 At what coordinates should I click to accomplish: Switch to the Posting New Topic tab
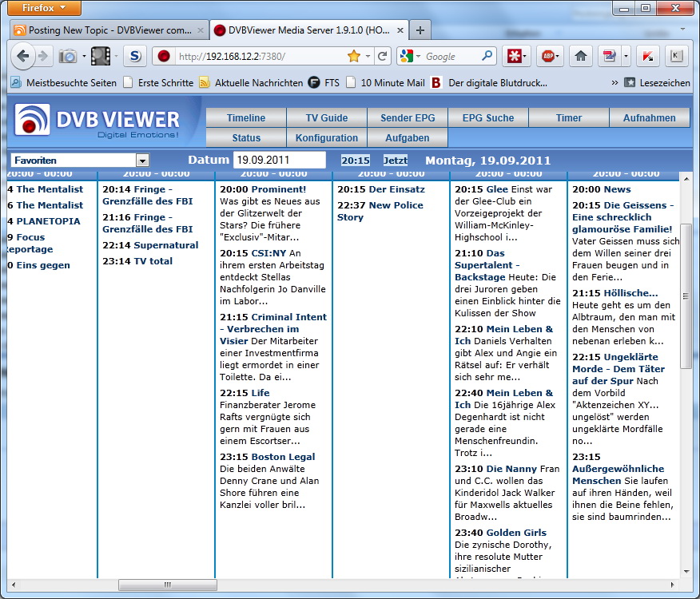tap(109, 30)
